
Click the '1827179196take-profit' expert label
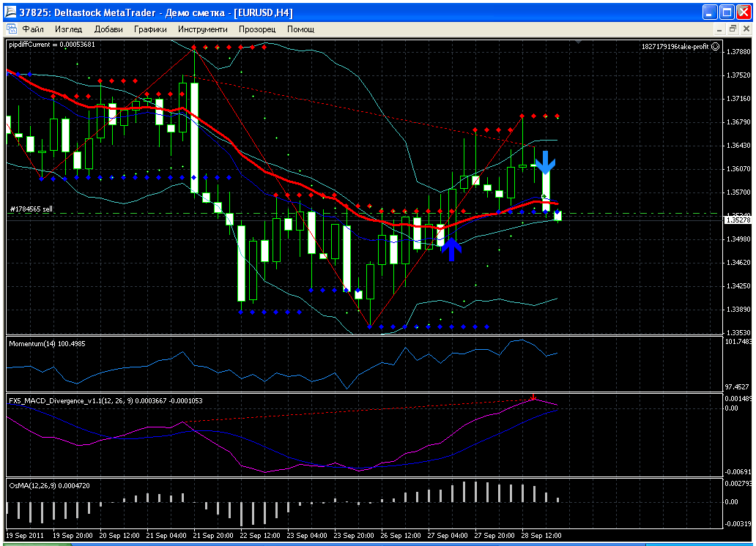675,46
